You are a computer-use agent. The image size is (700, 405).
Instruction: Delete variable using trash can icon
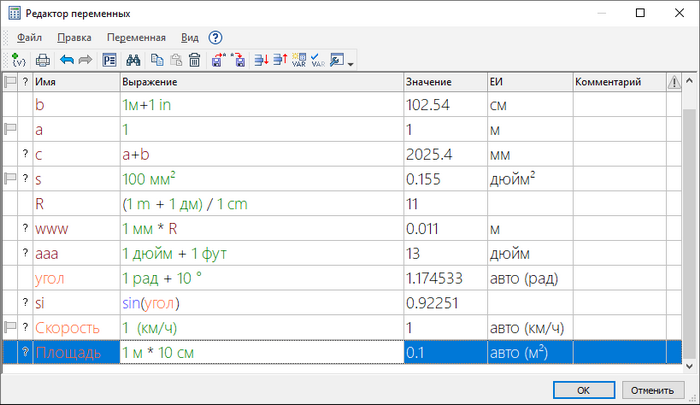pyautogui.click(x=194, y=60)
